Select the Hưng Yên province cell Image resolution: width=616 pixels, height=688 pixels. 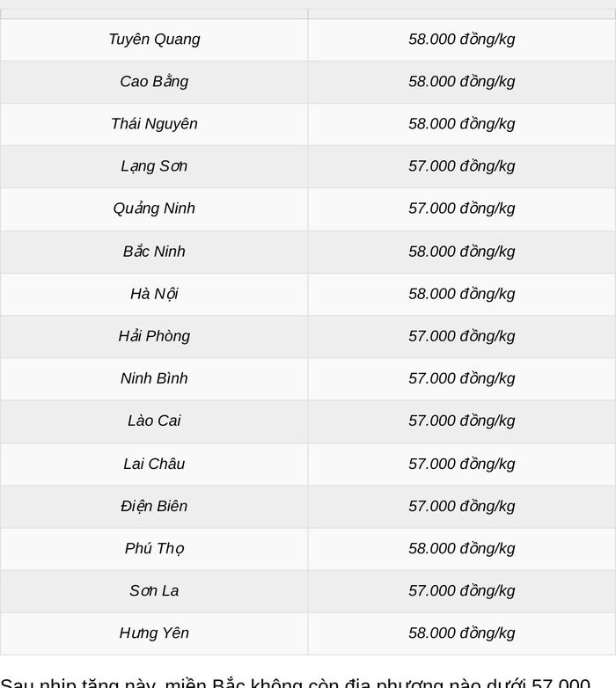click(x=154, y=633)
